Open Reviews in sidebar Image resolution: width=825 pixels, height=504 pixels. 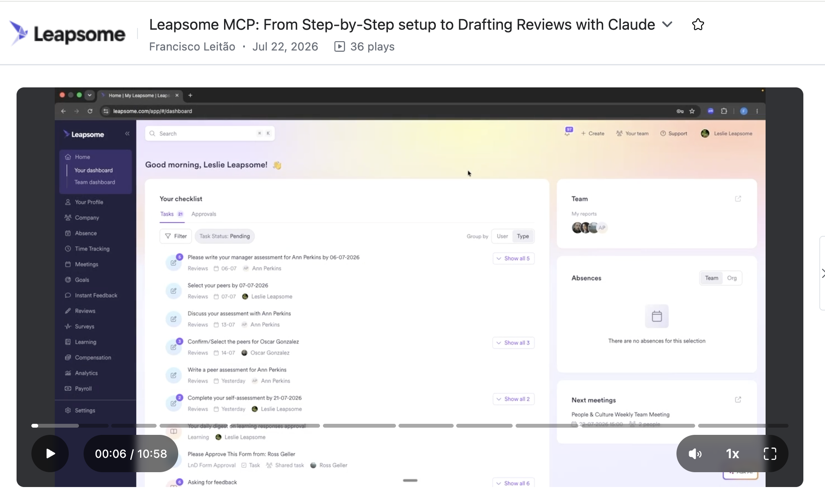85,311
